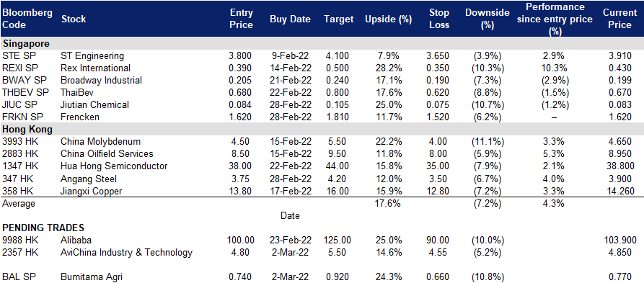Select Rex International entry price 0.390
Image resolution: width=644 pixels, height=283 pixels.
pyautogui.click(x=241, y=68)
